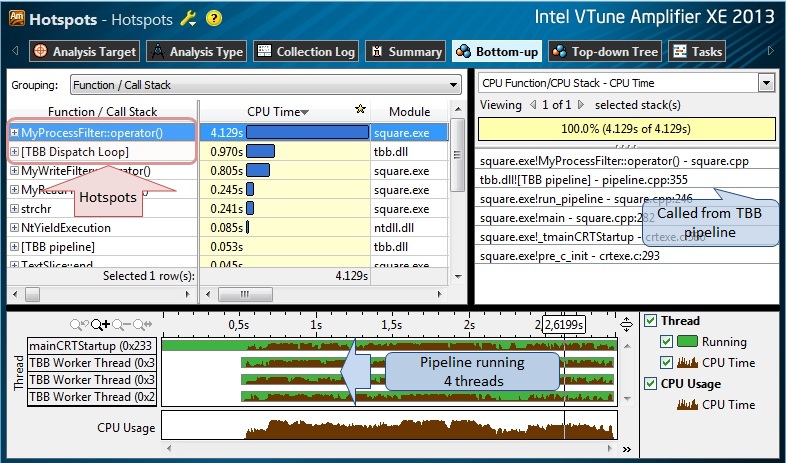Click the timeline vertical resize arrows icon
Image resolution: width=786 pixels, height=463 pixels.
627,325
